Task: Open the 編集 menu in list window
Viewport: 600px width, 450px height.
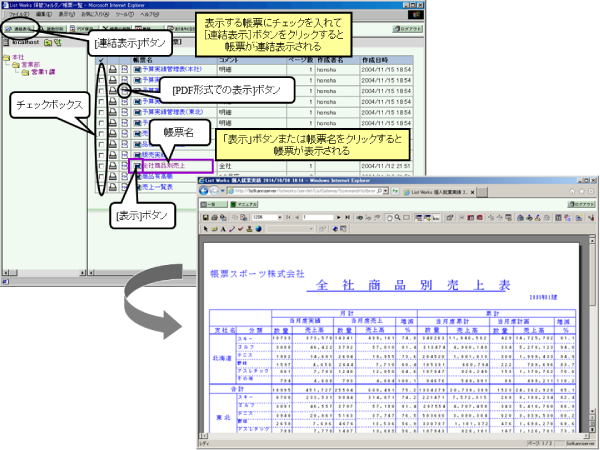Action: (44, 14)
